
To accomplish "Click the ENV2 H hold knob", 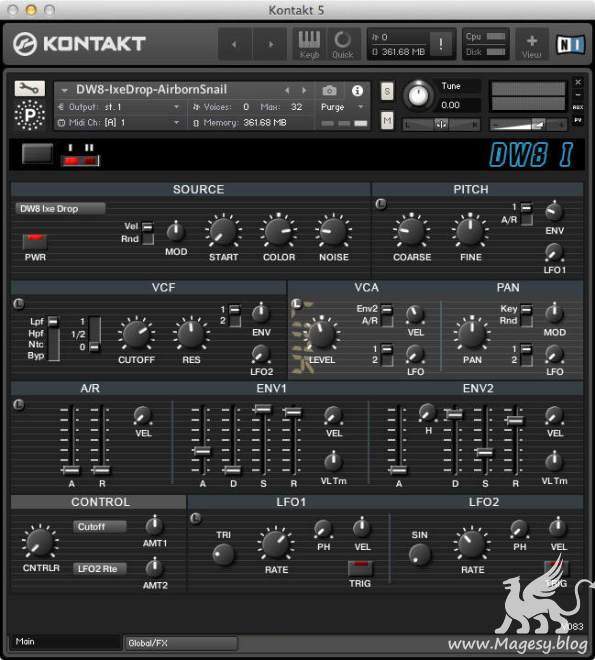I will 428,412.
